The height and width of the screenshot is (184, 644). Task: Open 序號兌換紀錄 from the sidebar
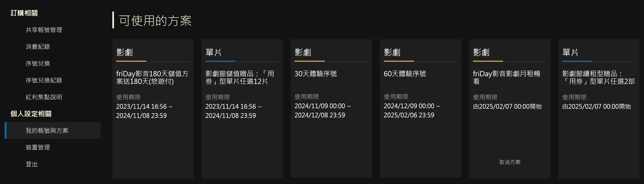coord(44,80)
